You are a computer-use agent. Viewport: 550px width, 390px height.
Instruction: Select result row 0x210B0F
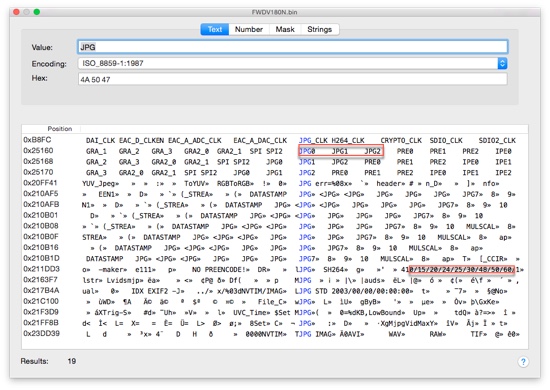pyautogui.click(x=275, y=237)
